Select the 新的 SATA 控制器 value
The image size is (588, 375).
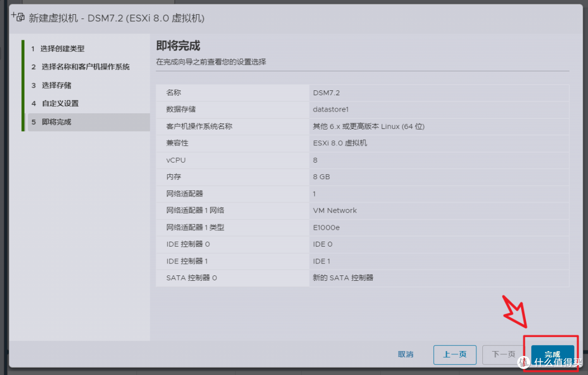343,278
